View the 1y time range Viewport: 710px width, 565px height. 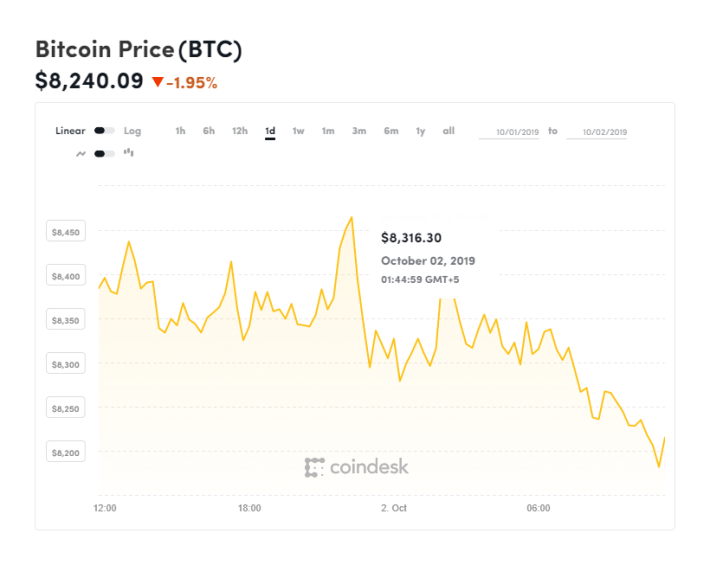pos(421,131)
